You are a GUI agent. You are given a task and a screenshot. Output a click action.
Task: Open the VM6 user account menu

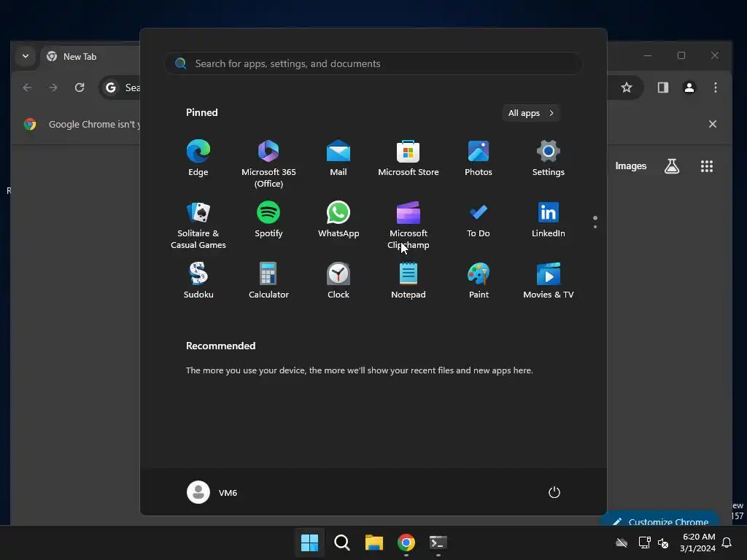pyautogui.click(x=212, y=492)
